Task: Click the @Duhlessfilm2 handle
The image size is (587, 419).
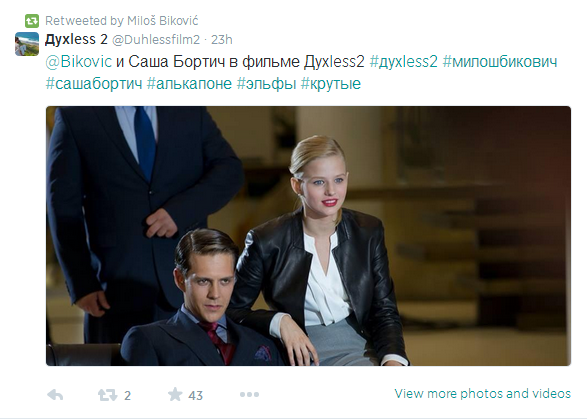Action: pos(156,40)
